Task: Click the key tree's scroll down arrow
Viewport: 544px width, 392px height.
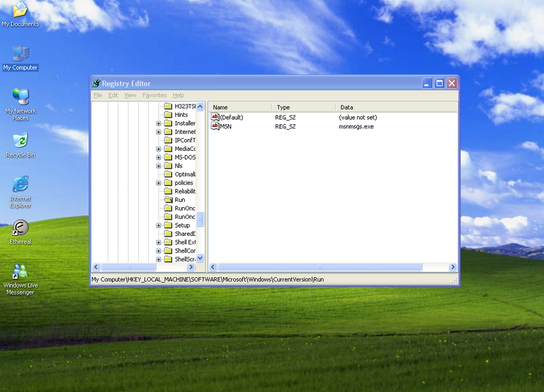Action: click(x=200, y=258)
